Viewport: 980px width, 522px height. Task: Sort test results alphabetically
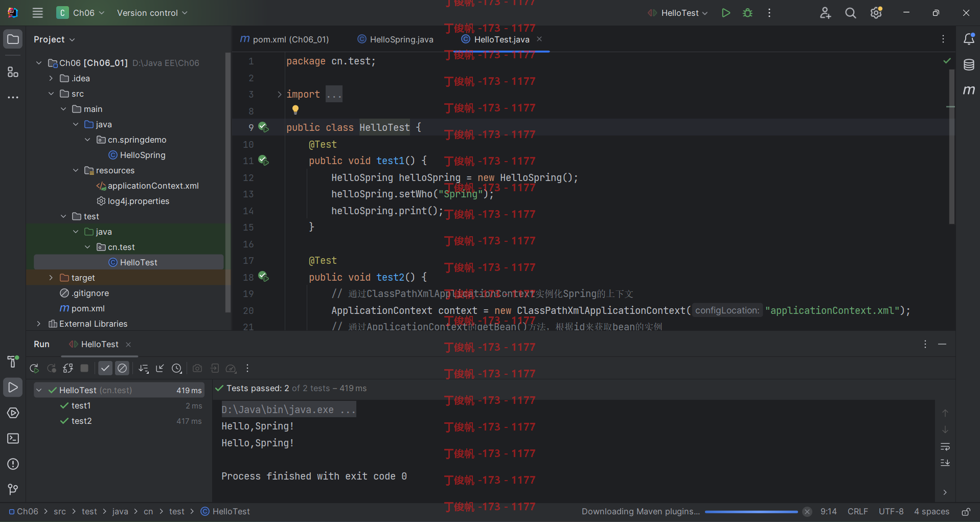[x=144, y=368]
